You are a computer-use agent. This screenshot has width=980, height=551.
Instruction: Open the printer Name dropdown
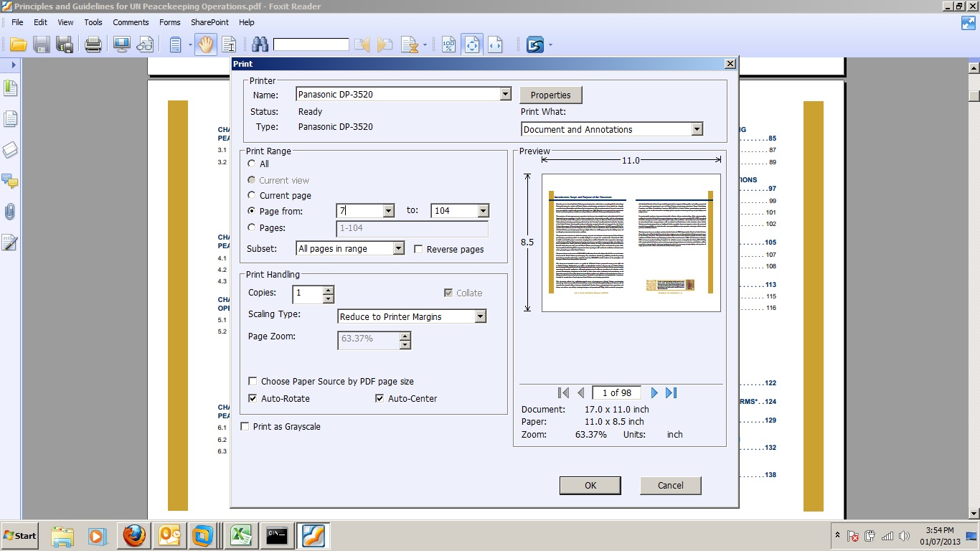coord(505,94)
